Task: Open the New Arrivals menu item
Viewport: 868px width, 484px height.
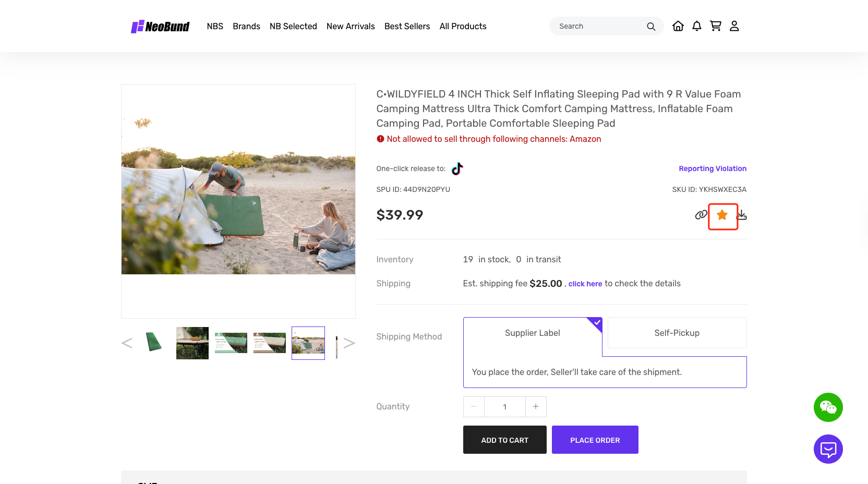Action: click(x=351, y=26)
